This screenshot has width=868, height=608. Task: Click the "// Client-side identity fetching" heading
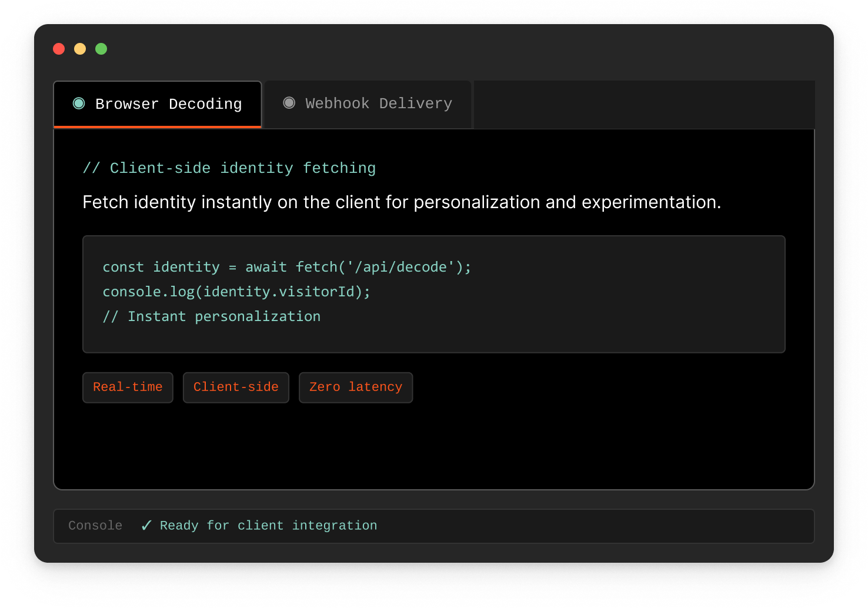pyautogui.click(x=229, y=168)
